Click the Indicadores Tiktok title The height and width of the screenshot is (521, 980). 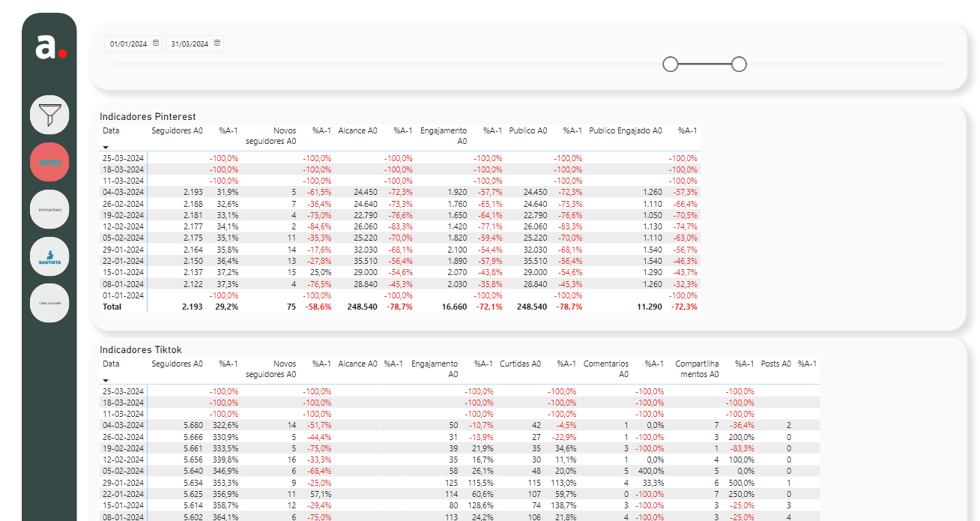point(141,349)
